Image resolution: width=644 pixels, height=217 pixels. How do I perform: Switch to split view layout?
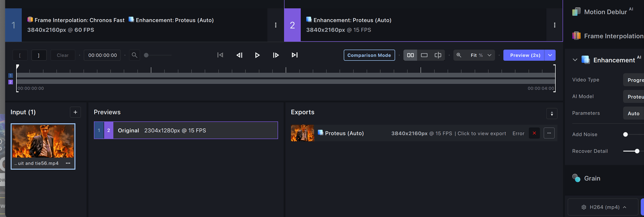pyautogui.click(x=438, y=55)
